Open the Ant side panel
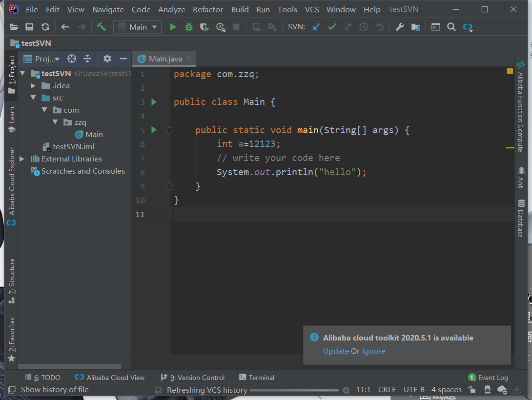This screenshot has height=400, width=532. coord(521,177)
